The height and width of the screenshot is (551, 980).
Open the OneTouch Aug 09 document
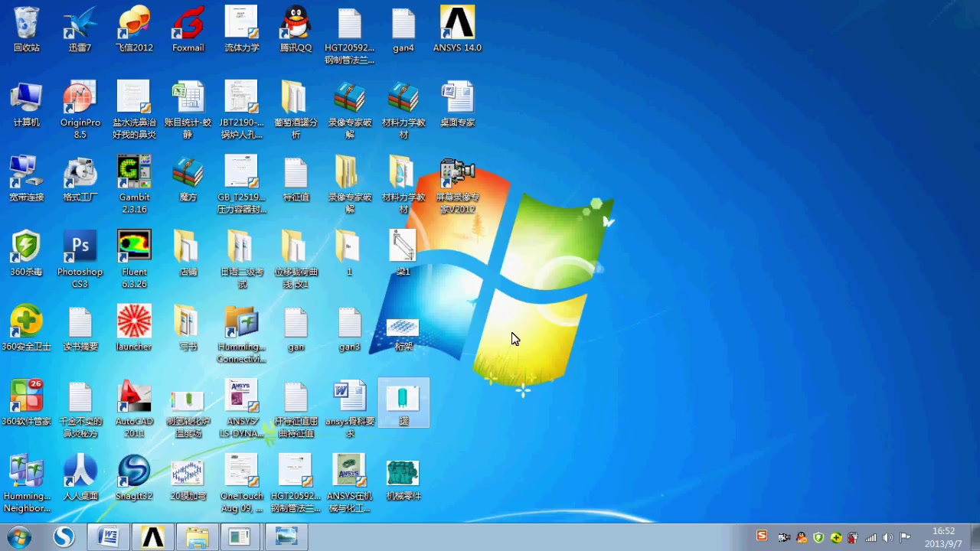point(242,484)
